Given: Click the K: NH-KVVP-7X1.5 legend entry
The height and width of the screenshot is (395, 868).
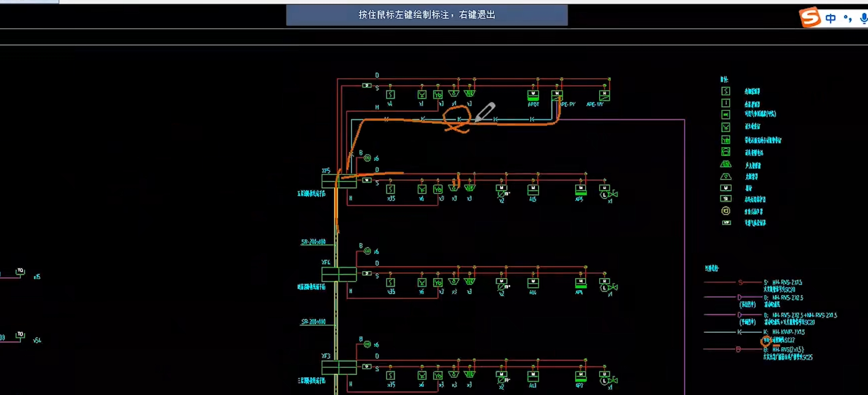Looking at the screenshot, I should [x=784, y=332].
